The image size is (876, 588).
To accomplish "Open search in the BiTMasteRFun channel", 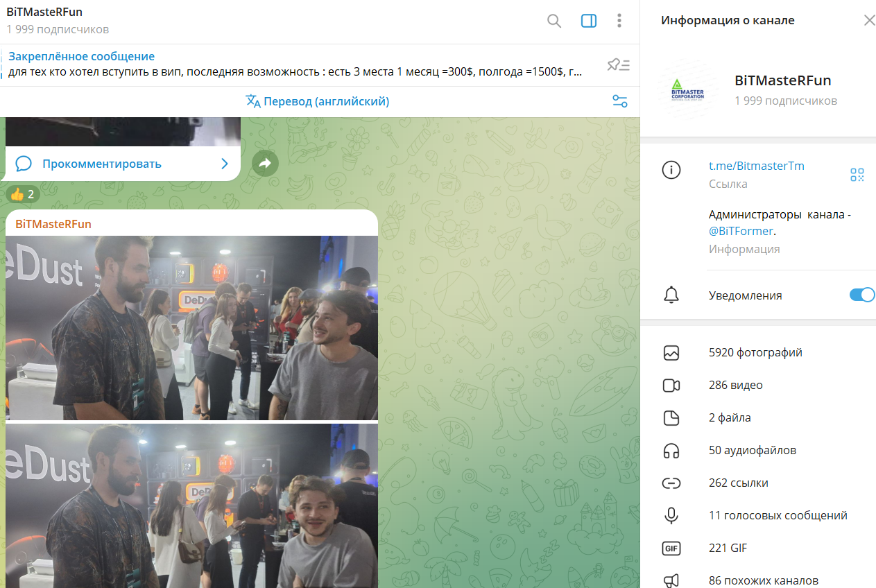I will pyautogui.click(x=554, y=21).
